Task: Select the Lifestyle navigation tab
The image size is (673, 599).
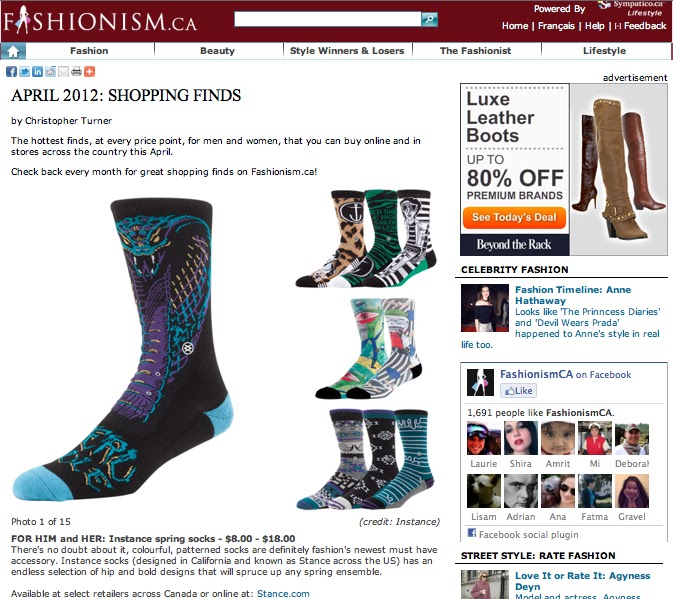Action: pos(604,51)
